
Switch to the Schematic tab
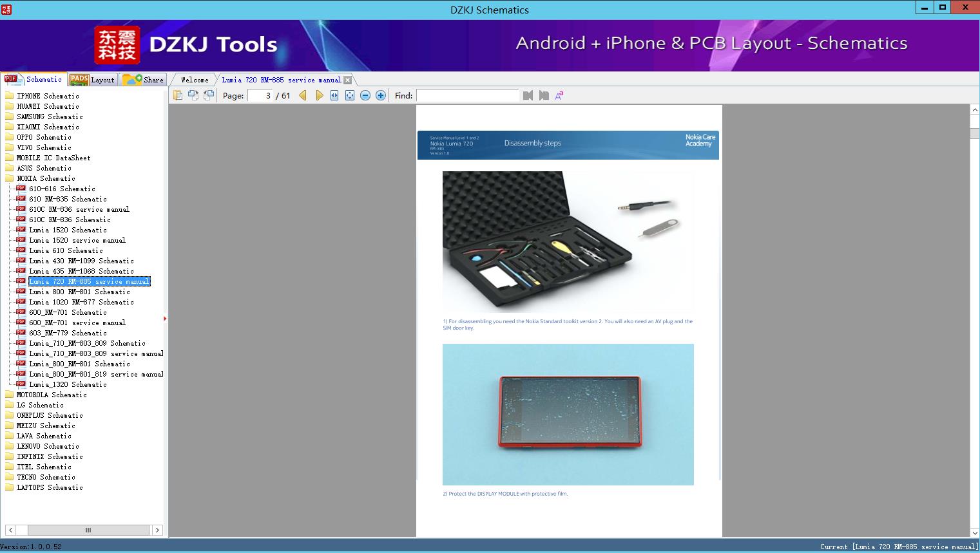(34, 79)
